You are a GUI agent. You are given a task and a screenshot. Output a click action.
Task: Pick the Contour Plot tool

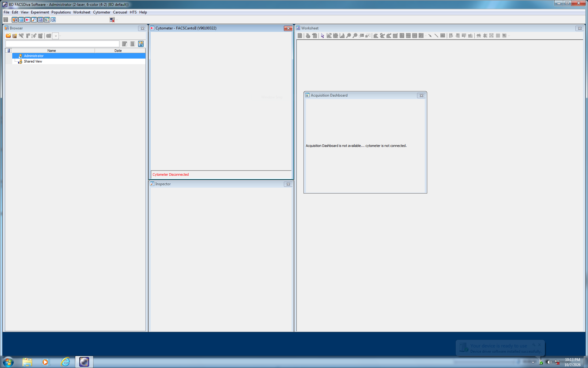click(x=336, y=36)
